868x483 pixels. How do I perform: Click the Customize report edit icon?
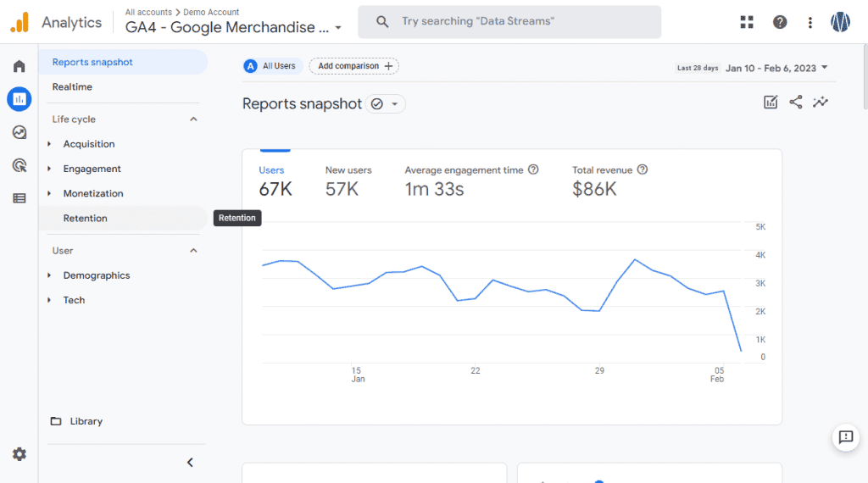(771, 103)
